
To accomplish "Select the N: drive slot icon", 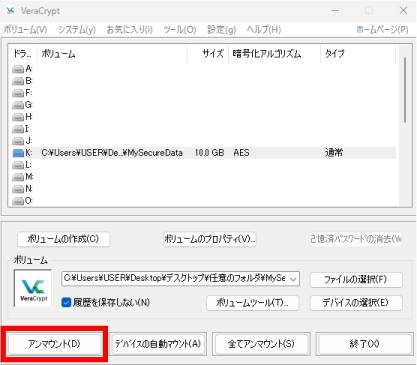I will [18, 189].
